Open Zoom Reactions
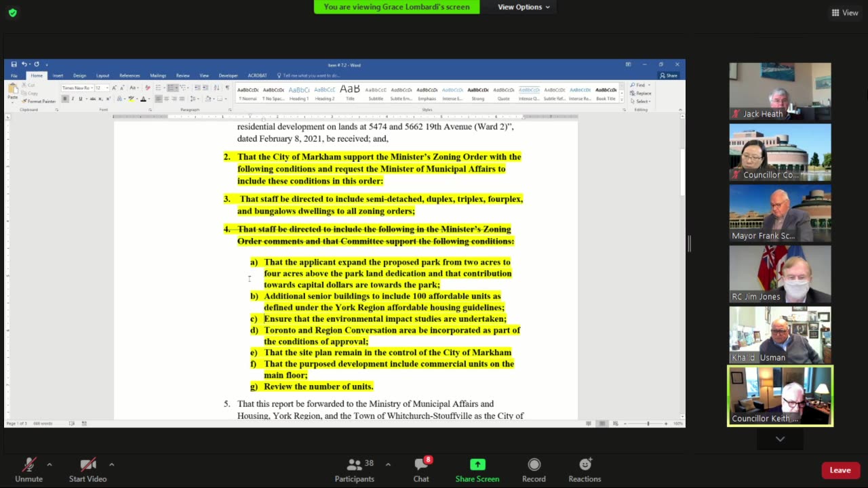This screenshot has width=868, height=488. (x=585, y=470)
